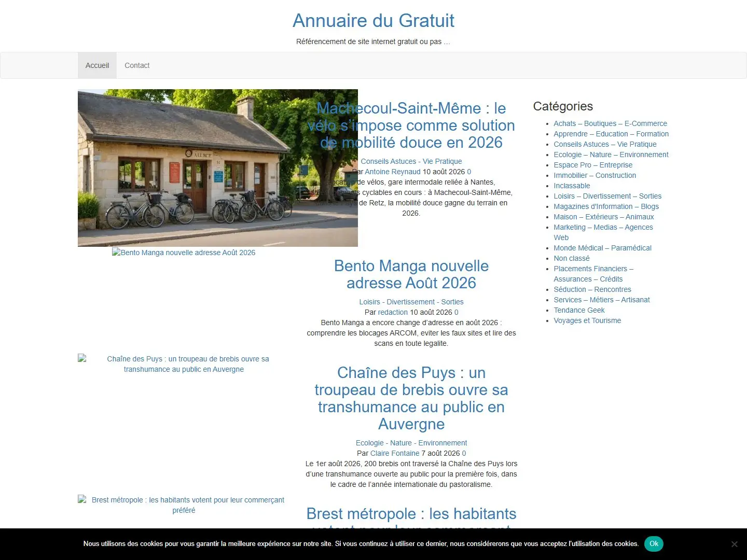Select Séduction – Rencontres category

(x=592, y=289)
